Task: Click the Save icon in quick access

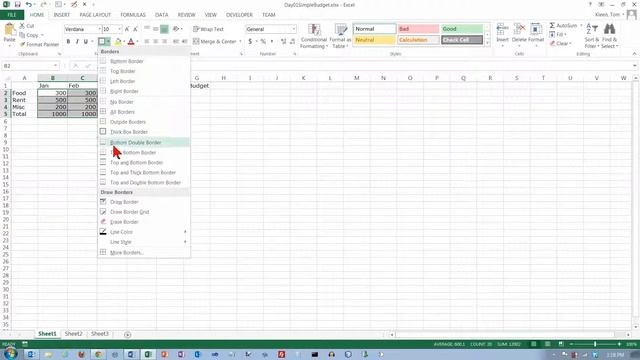Action: [18, 4]
